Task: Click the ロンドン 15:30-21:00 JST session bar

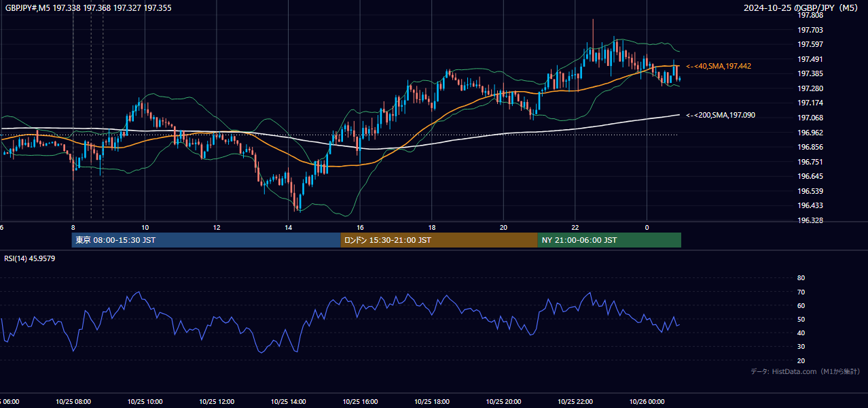Action: [439, 240]
